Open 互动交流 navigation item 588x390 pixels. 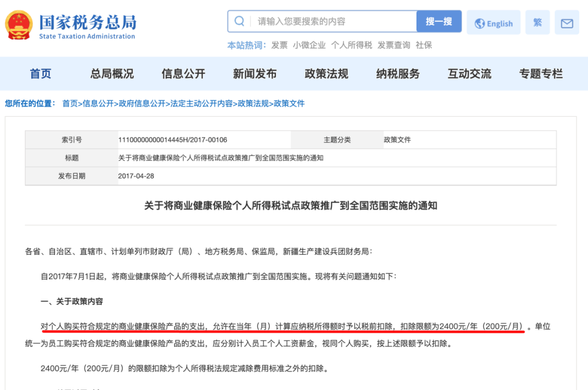point(469,74)
